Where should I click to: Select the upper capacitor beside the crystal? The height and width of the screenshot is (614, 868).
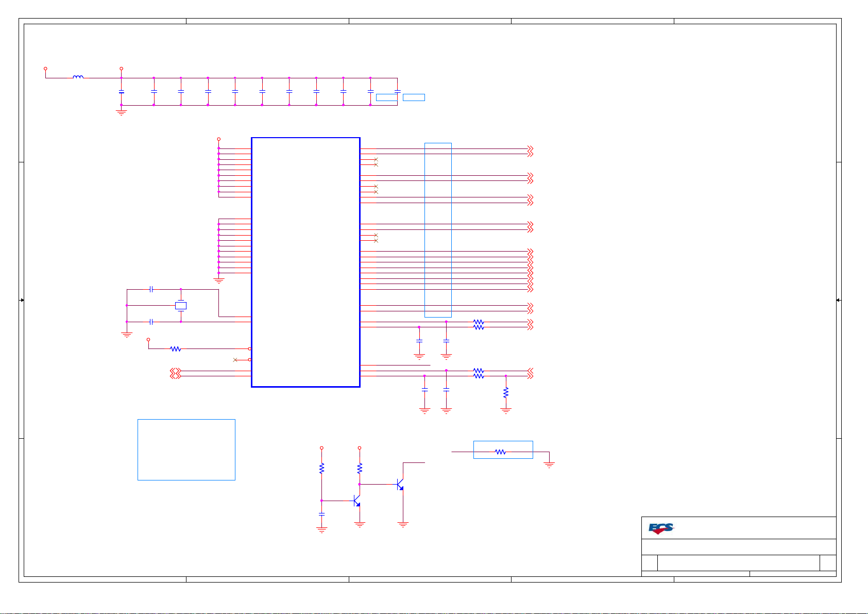point(151,289)
